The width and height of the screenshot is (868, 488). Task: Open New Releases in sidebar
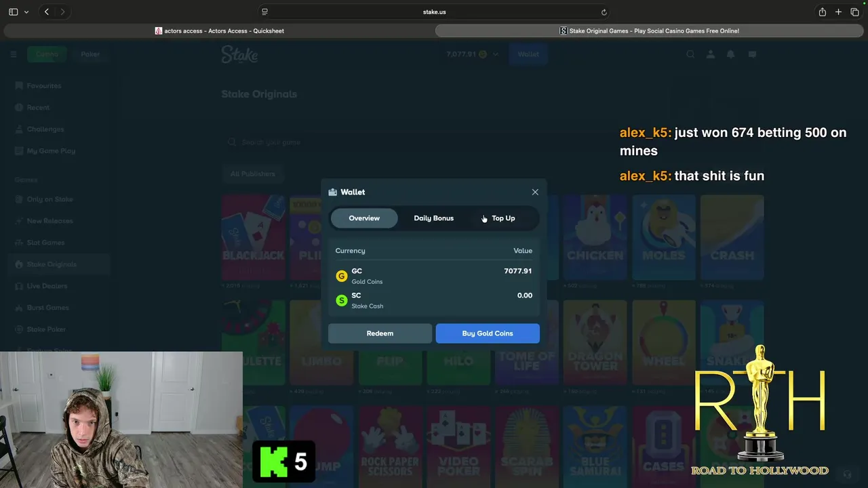click(50, 221)
